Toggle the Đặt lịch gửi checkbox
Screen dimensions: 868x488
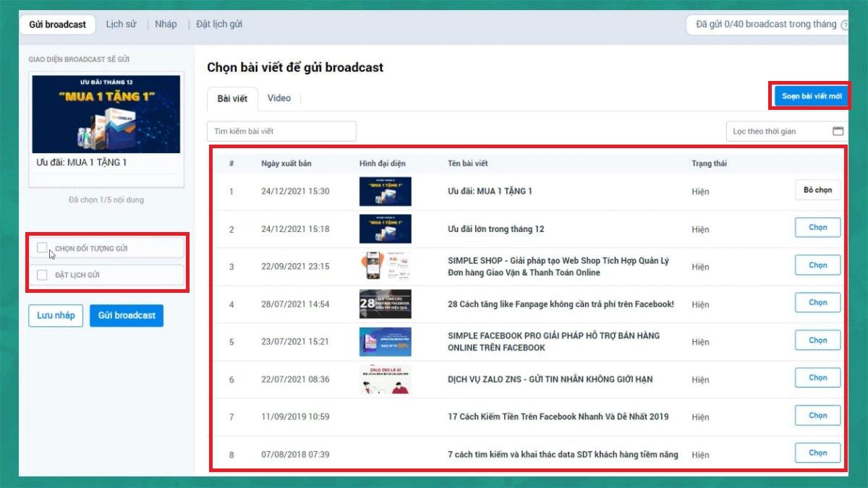[x=42, y=275]
